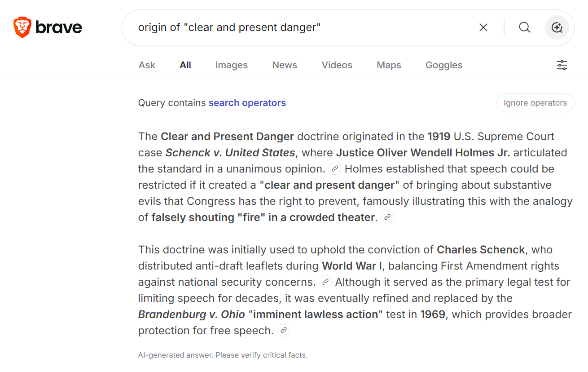588x372 pixels.
Task: Click the Brave lion logo
Action: click(x=22, y=27)
